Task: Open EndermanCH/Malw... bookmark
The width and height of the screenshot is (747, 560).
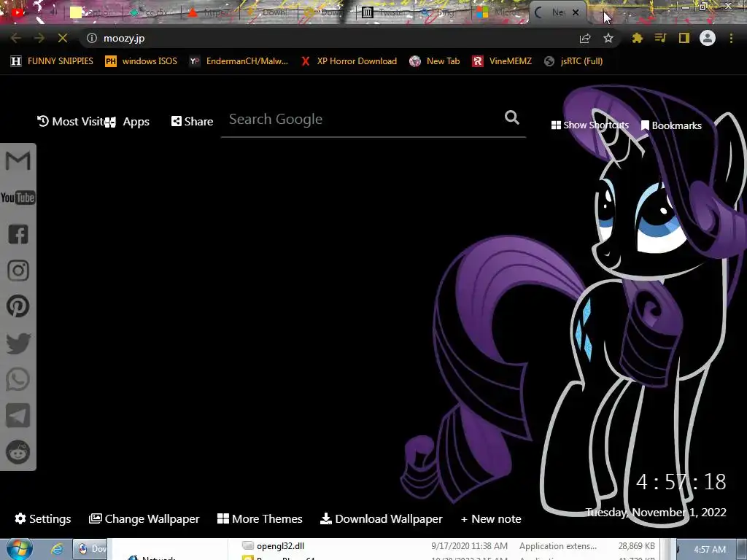Action: coord(239,61)
